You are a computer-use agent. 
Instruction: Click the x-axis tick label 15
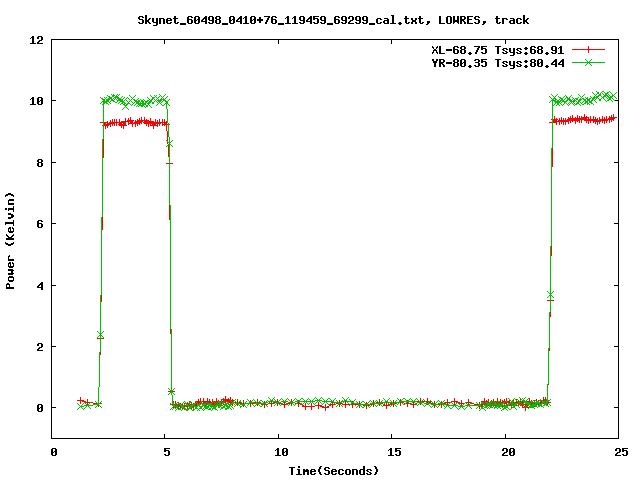pos(394,452)
